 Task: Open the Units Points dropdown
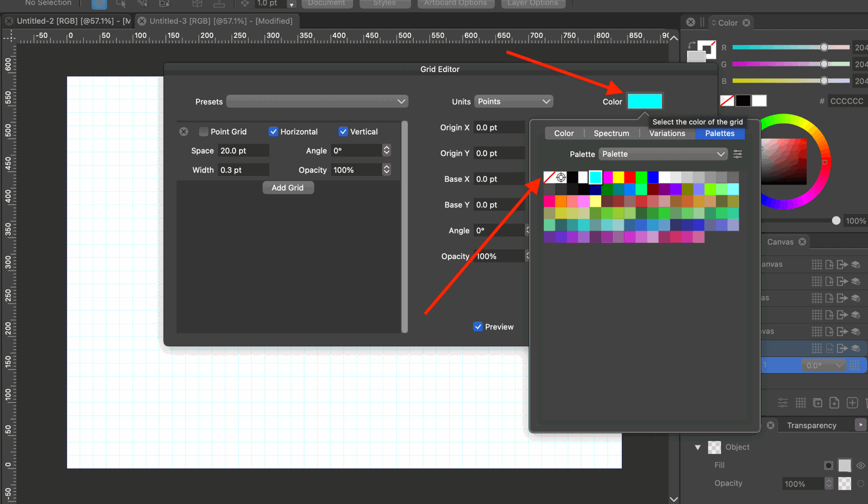(x=514, y=102)
